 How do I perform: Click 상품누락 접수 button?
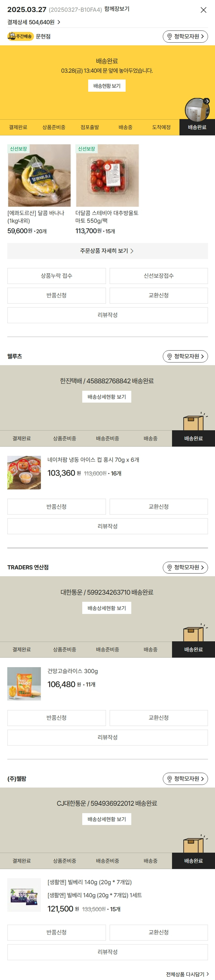click(57, 276)
